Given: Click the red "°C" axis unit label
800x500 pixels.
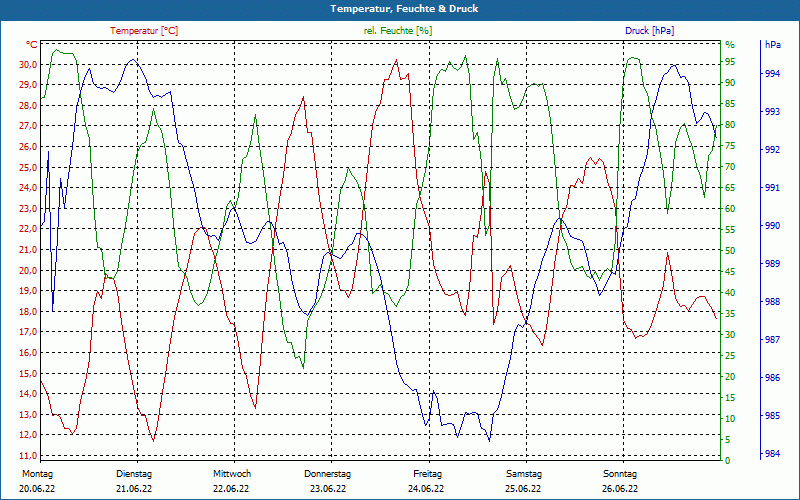Looking at the screenshot, I should tap(32, 45).
